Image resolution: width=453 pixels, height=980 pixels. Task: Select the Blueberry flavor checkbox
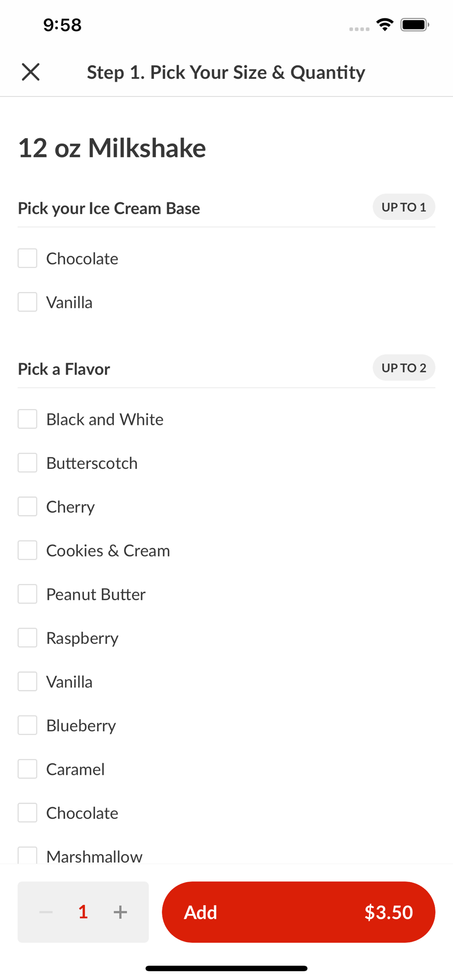click(x=27, y=725)
